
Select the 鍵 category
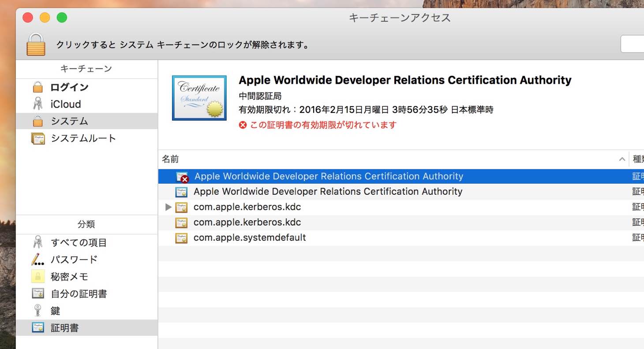[87, 311]
